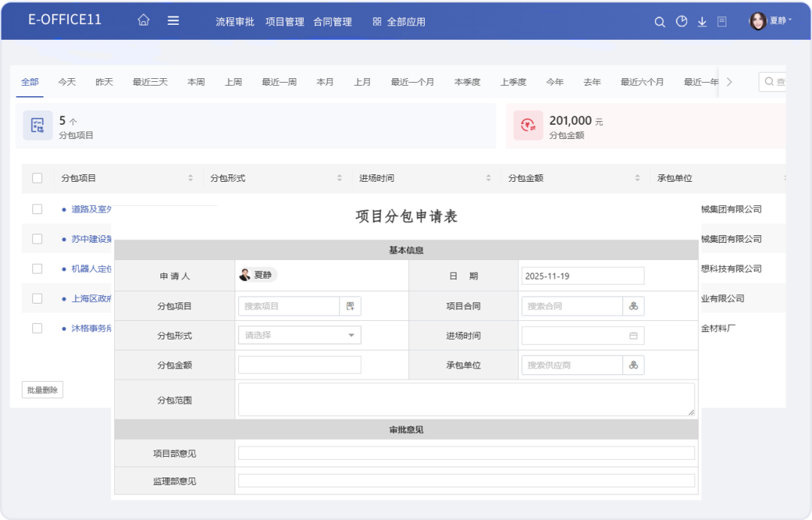The height and width of the screenshot is (520, 812).
Task: Click the search magnifier in header
Action: [x=659, y=22]
